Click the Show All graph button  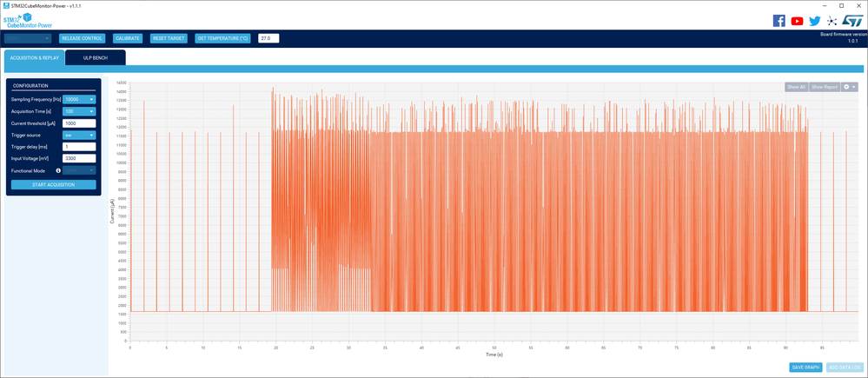pos(796,87)
